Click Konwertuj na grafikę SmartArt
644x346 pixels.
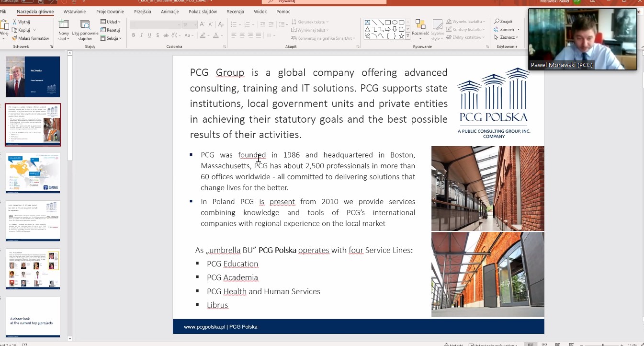tap(323, 38)
